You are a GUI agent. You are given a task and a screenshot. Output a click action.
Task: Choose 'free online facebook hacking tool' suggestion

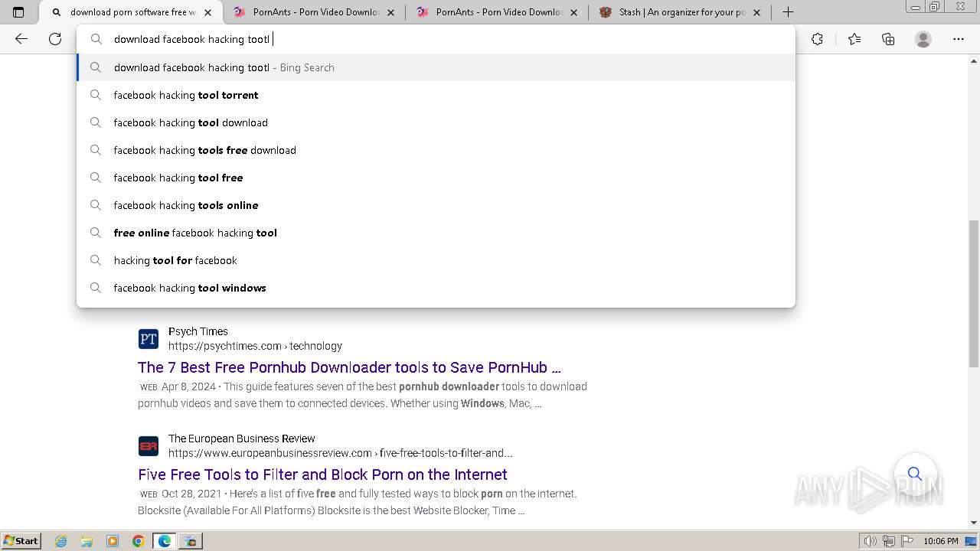[436, 233]
